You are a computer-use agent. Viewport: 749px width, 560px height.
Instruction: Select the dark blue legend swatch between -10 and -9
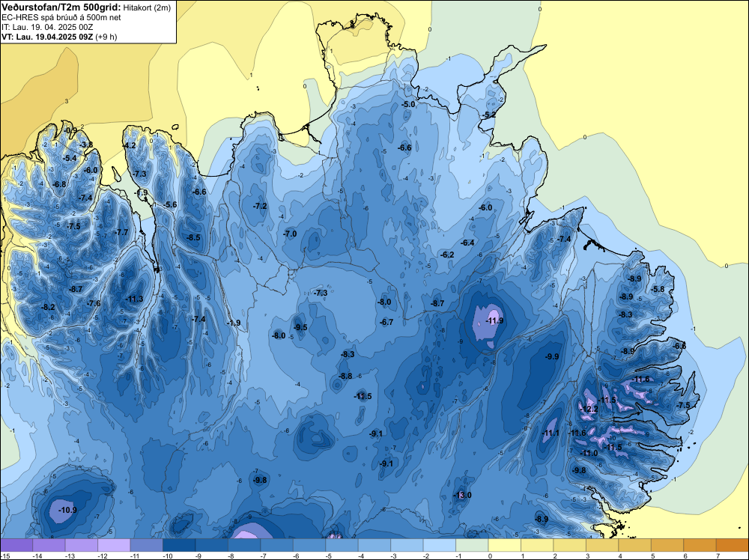[x=179, y=545]
